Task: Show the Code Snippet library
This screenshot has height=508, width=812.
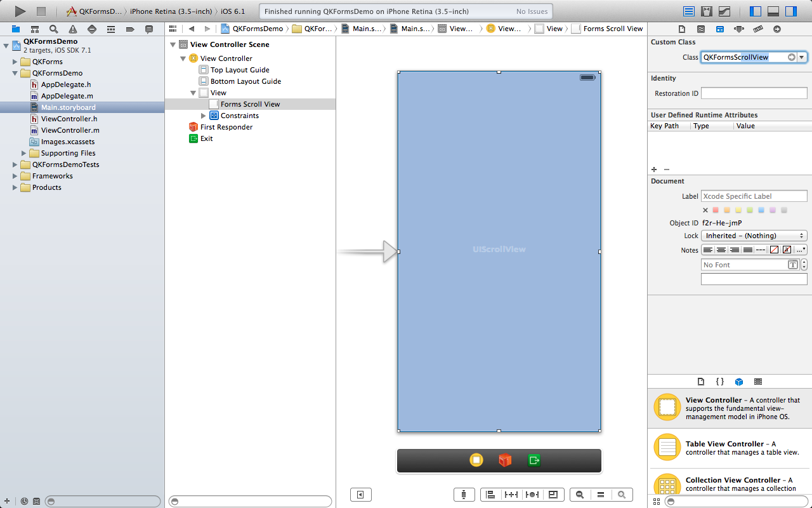Action: coord(720,382)
